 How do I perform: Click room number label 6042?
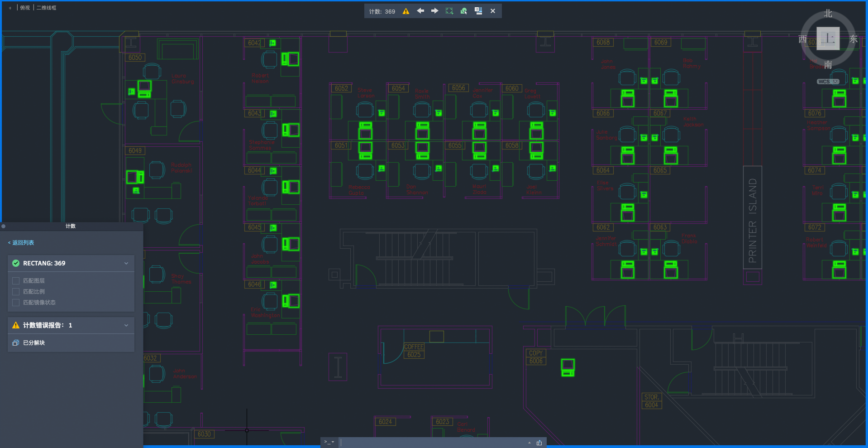pyautogui.click(x=254, y=43)
